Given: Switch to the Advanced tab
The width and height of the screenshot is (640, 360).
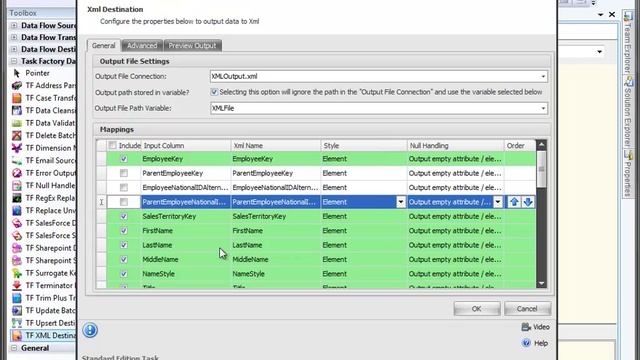Looking at the screenshot, I should pyautogui.click(x=142, y=46).
